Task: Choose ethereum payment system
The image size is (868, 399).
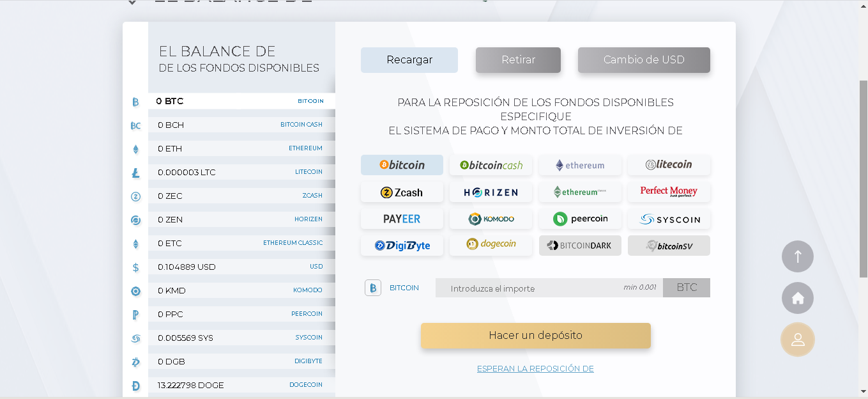Action: pyautogui.click(x=580, y=165)
